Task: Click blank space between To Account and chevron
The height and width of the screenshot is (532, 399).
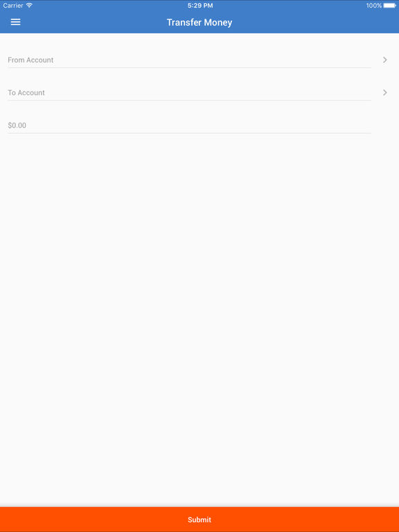Action: 211,93
